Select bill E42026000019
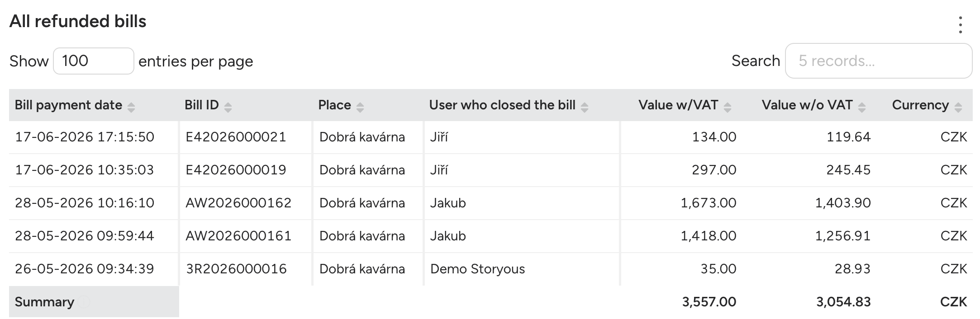The width and height of the screenshot is (980, 319). (x=236, y=170)
